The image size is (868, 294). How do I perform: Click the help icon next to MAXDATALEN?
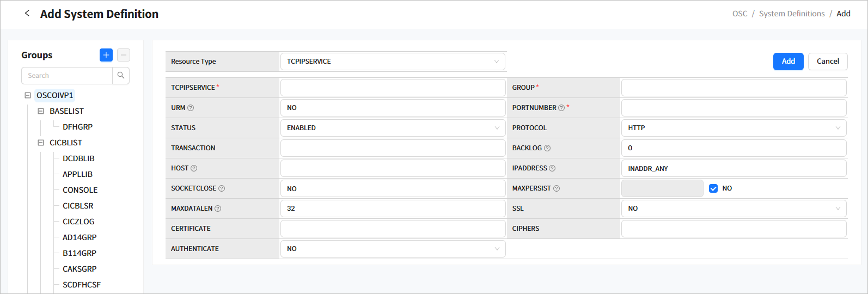click(218, 209)
